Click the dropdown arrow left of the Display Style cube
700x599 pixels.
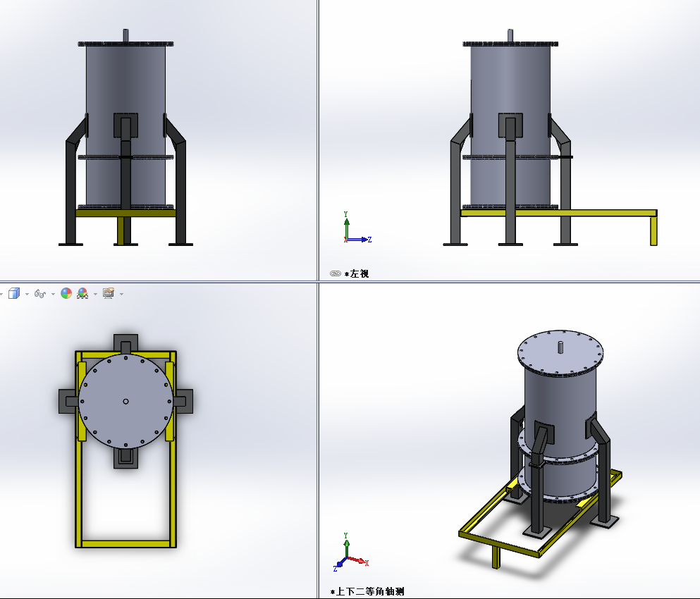tap(1, 294)
